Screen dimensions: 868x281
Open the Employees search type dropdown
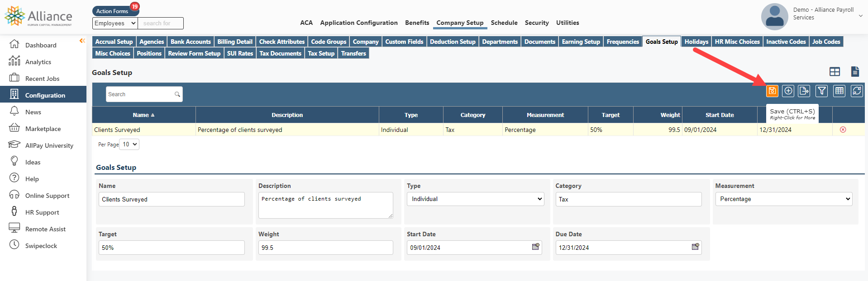tap(115, 23)
